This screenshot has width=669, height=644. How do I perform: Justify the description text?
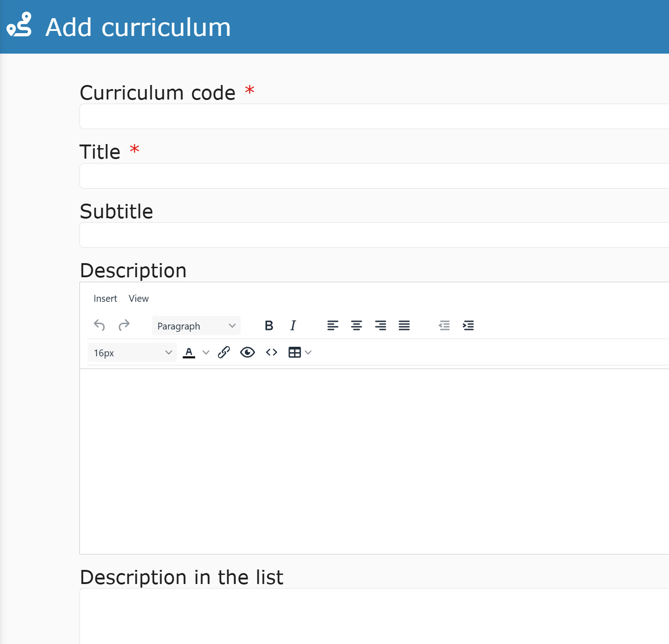point(404,325)
